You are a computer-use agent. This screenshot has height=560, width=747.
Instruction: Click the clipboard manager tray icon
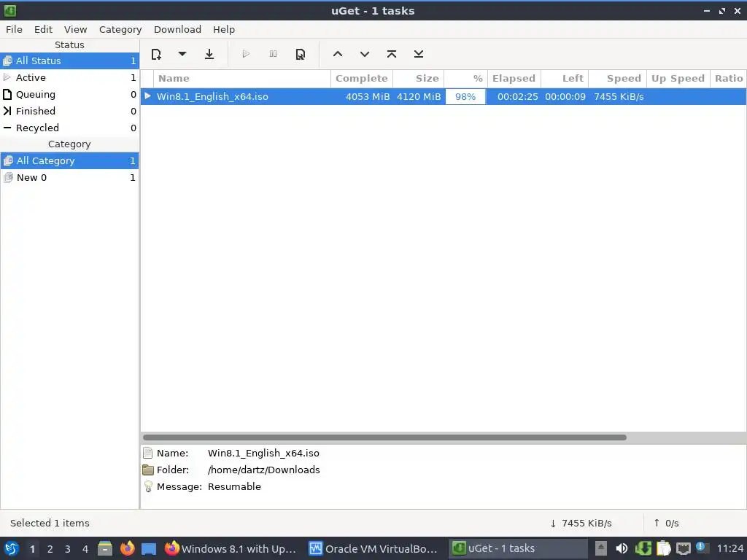coord(663,548)
